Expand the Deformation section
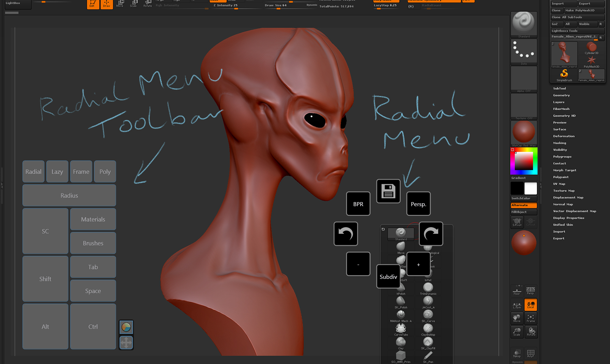This screenshot has width=610, height=364. [563, 136]
